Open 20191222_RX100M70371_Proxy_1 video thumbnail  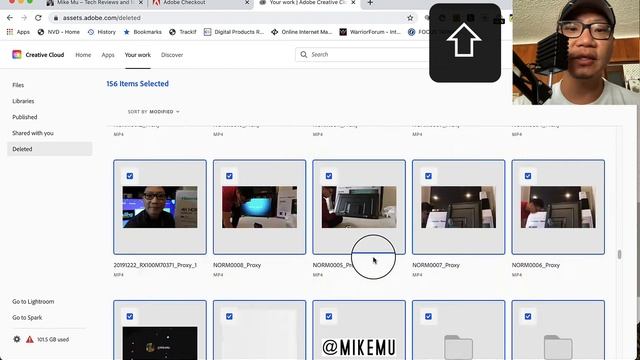coord(160,207)
